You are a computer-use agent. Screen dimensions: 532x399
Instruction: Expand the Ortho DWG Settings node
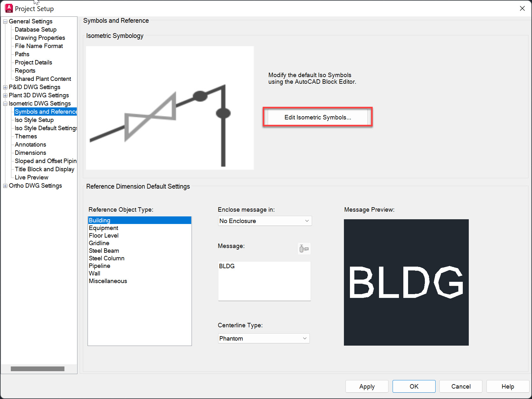tap(5, 186)
